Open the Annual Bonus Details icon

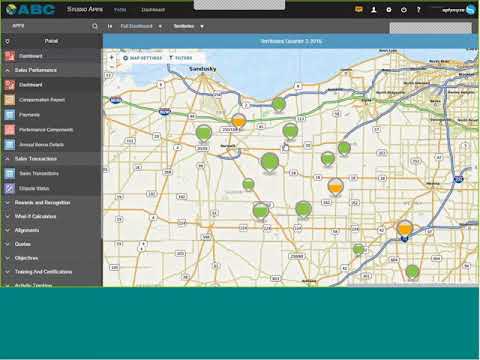point(10,144)
